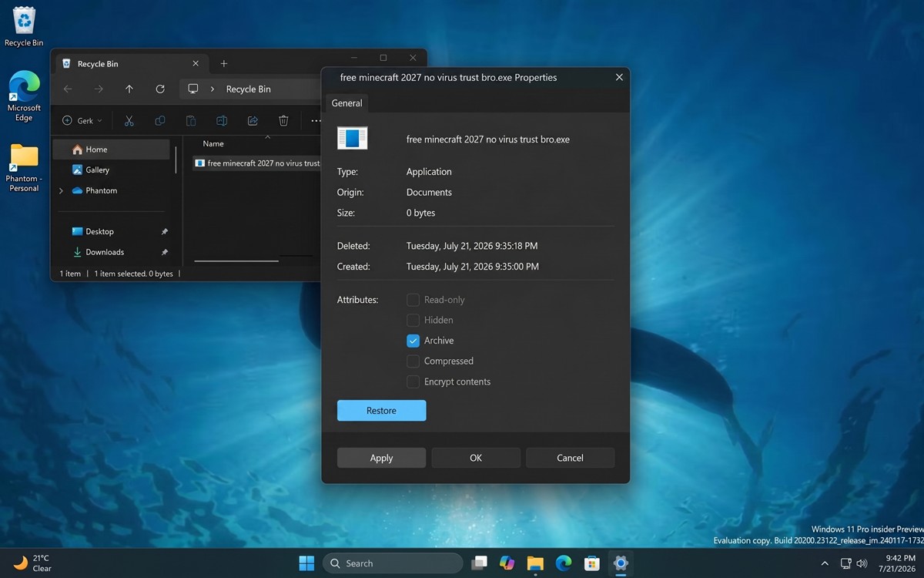Unpin Desktop from quick access
The image size is (924, 578).
pos(164,231)
